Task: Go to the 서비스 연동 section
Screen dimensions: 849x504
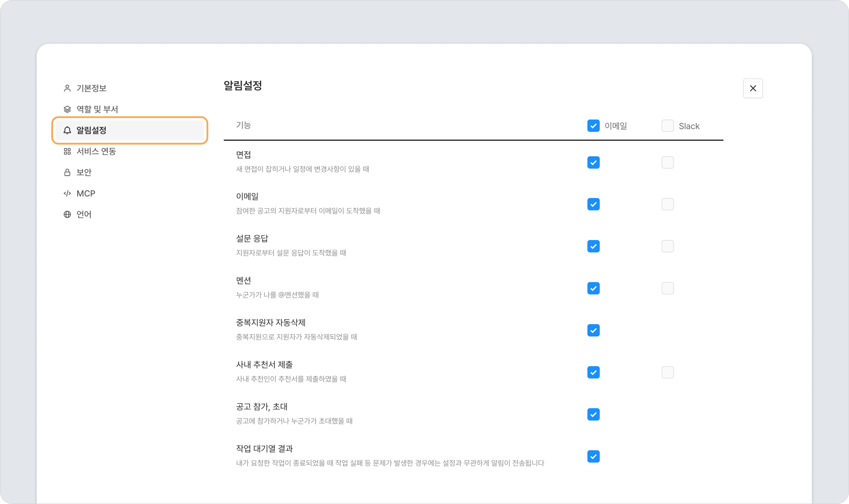Action: tap(130, 151)
